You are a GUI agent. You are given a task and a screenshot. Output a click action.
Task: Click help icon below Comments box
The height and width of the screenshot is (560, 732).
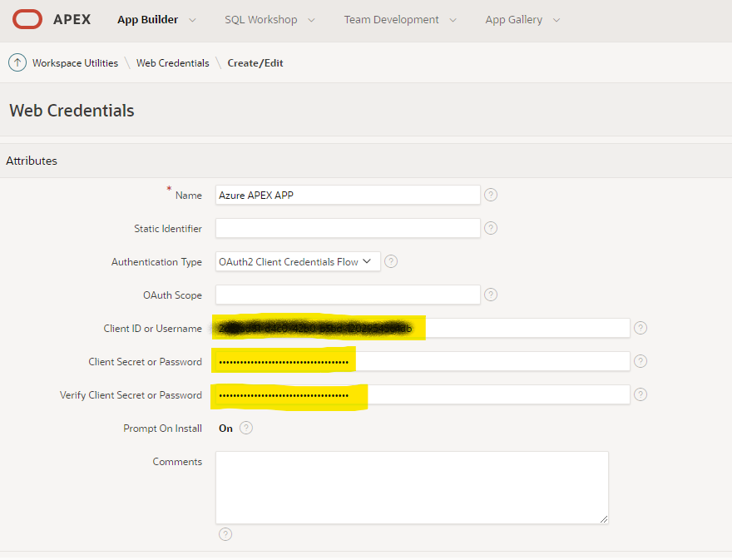225,534
